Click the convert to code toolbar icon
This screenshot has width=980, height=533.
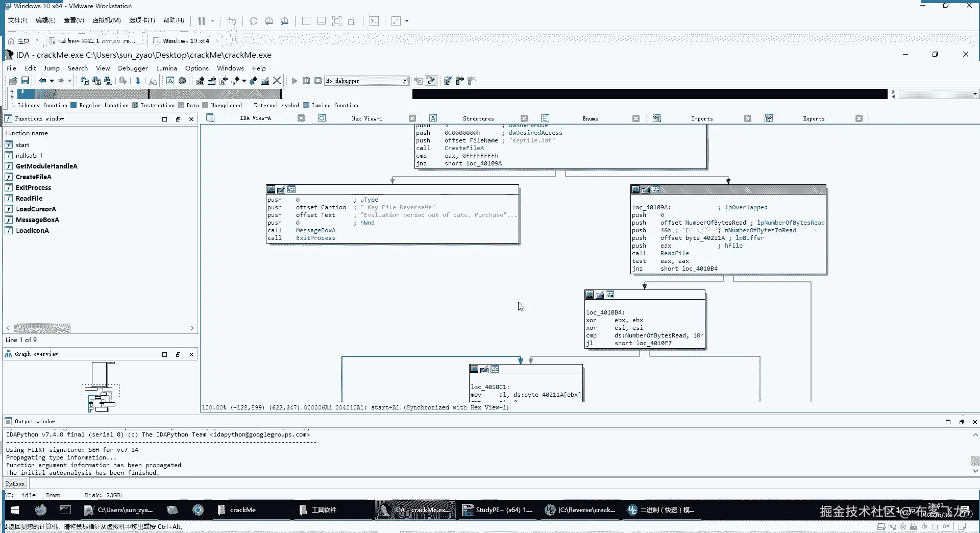(200, 81)
